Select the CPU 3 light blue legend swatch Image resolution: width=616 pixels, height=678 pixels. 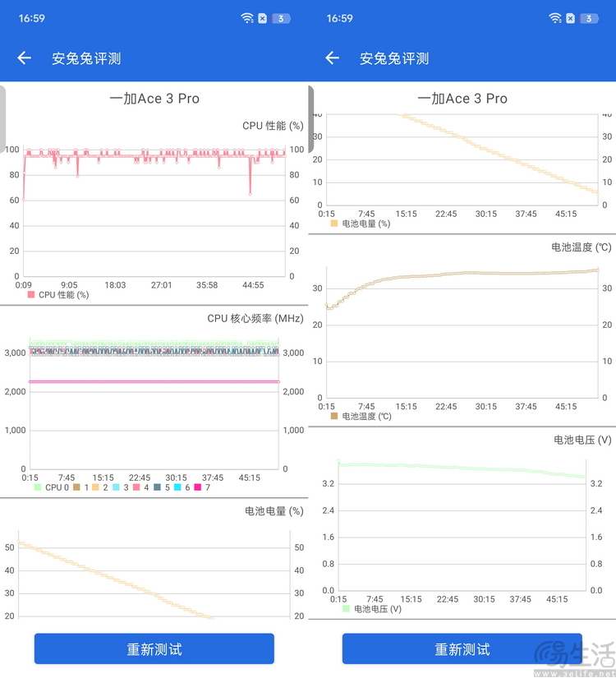click(x=116, y=487)
